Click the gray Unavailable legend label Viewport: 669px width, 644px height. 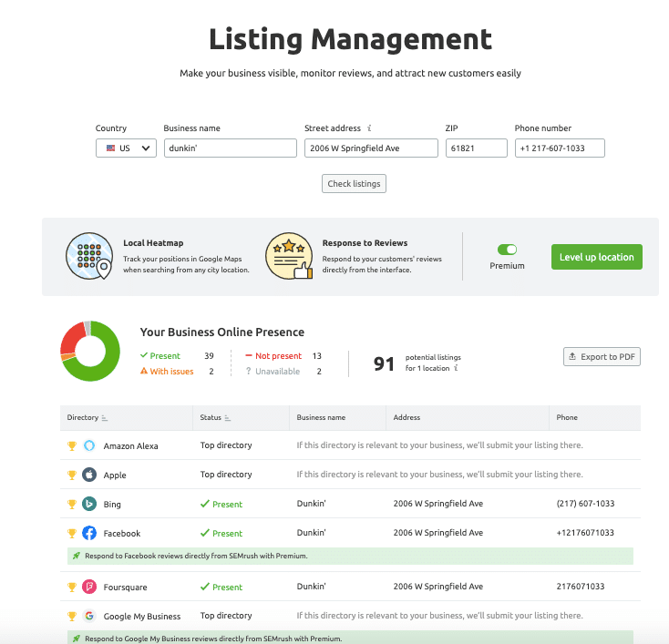pyautogui.click(x=277, y=371)
